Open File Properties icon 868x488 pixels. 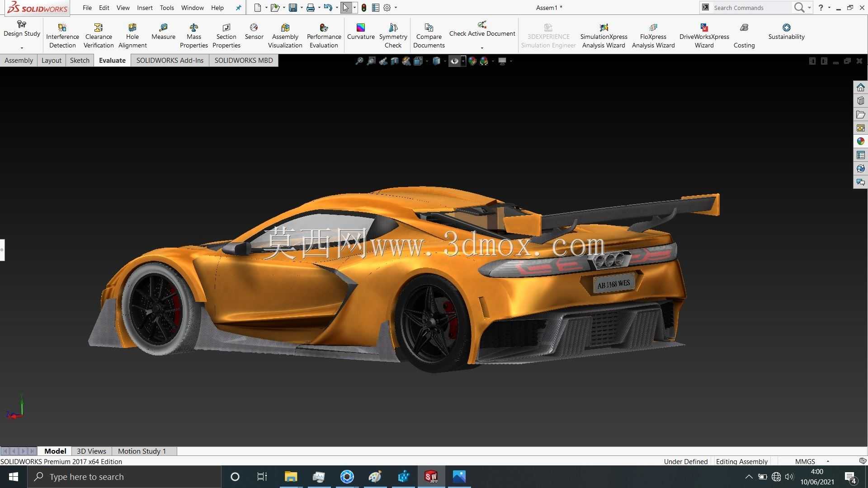click(x=376, y=8)
